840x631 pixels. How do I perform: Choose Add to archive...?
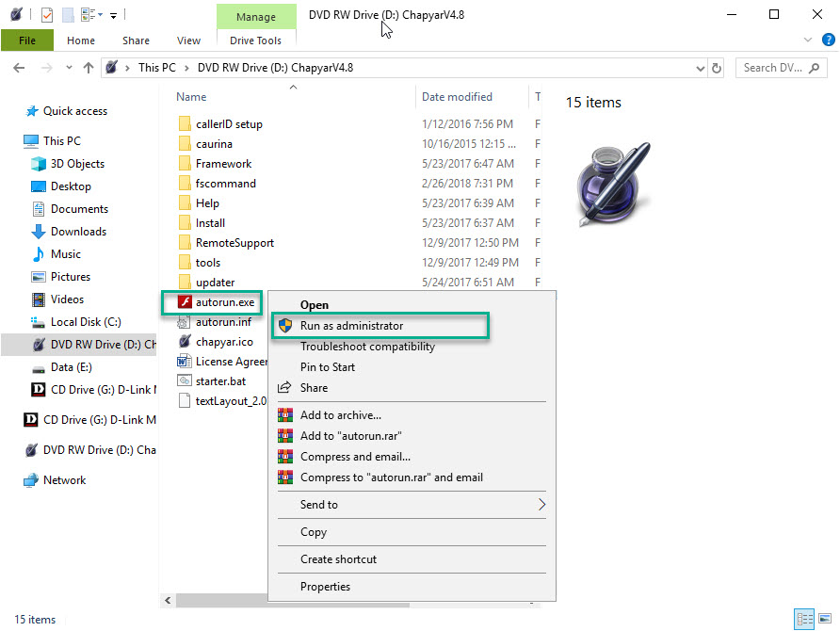[341, 415]
